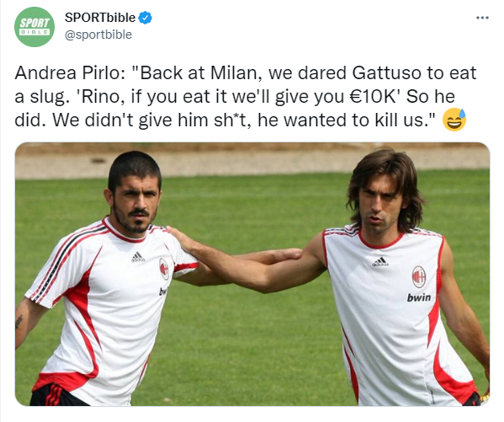Image resolution: width=504 pixels, height=422 pixels.
Task: Click the tattoo on the left player's forearm
Action: pyautogui.click(x=19, y=323)
